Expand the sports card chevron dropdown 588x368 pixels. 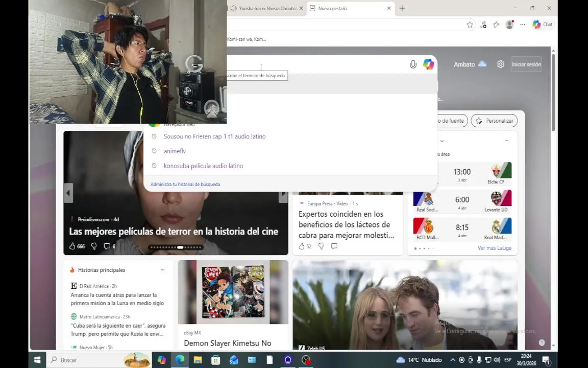[x=442, y=141]
